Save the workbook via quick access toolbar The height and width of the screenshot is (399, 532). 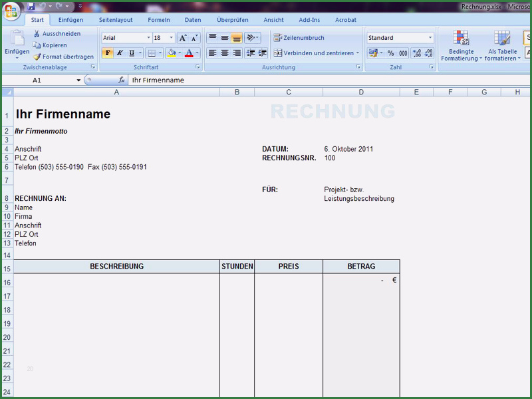(x=31, y=7)
